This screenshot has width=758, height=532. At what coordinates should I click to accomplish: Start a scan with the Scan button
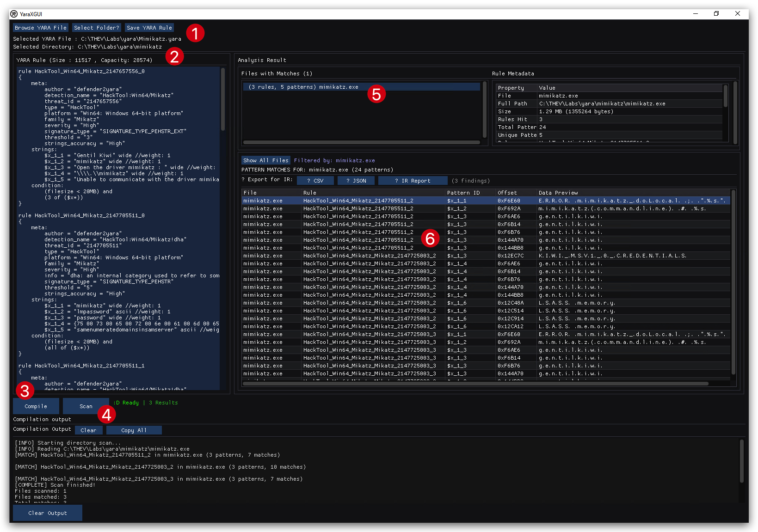click(x=86, y=406)
